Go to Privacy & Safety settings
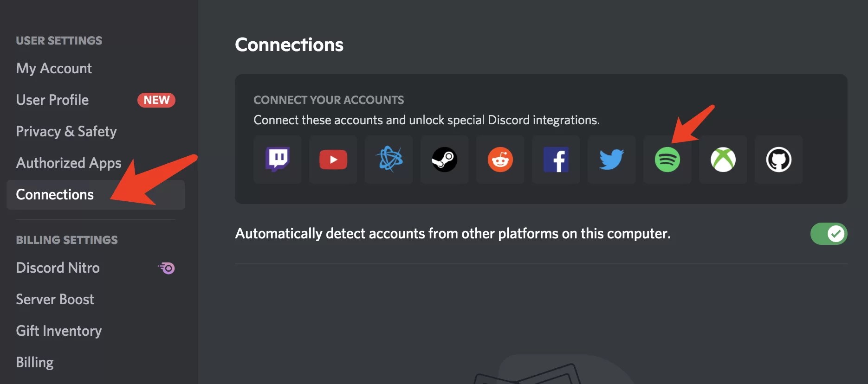The image size is (868, 384). point(66,131)
